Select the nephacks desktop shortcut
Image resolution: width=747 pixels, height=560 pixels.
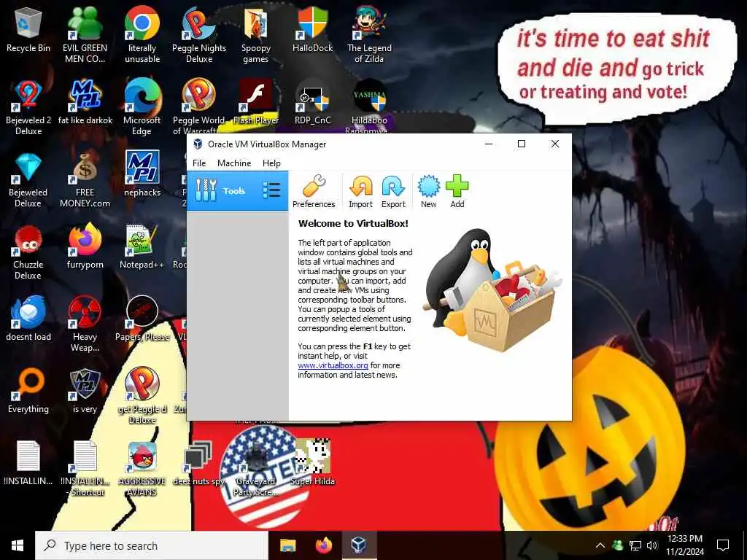tap(142, 174)
